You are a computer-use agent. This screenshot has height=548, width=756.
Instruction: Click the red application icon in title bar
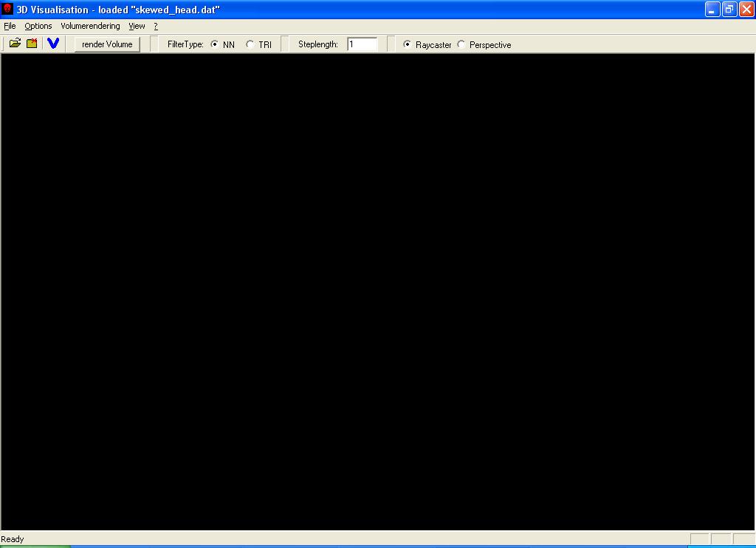[8, 10]
